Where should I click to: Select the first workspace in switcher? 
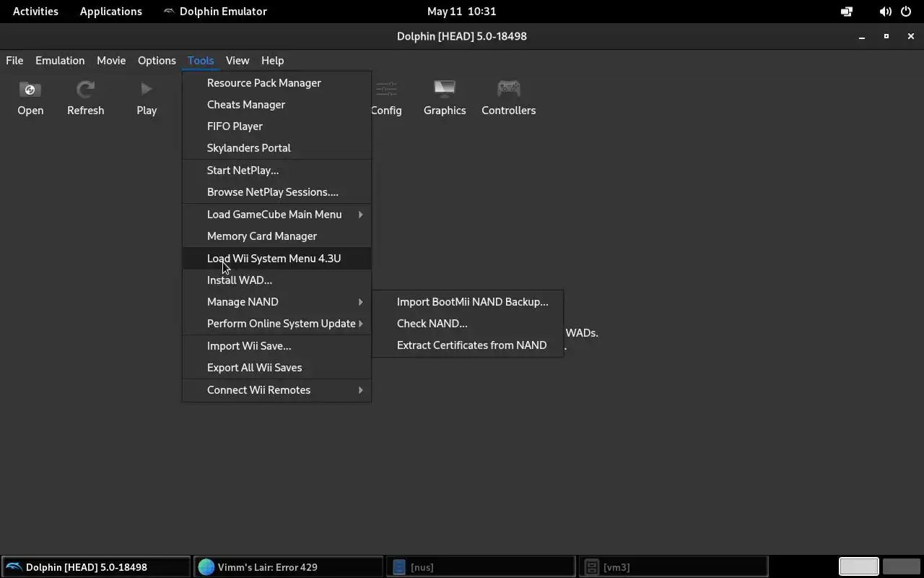pyautogui.click(x=858, y=567)
